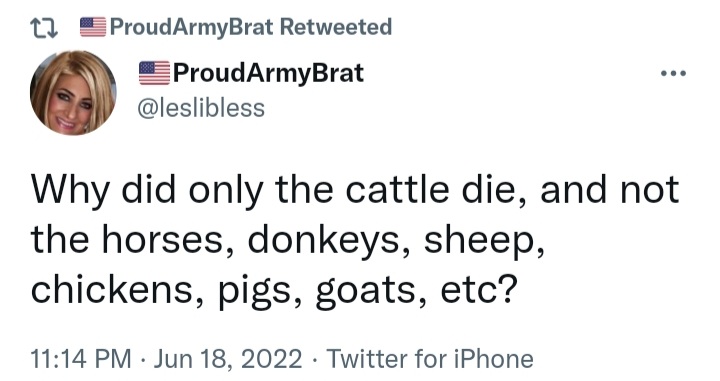Click 'etc?' at the tweet's end
The height and width of the screenshot is (381, 720).
pyautogui.click(x=476, y=291)
